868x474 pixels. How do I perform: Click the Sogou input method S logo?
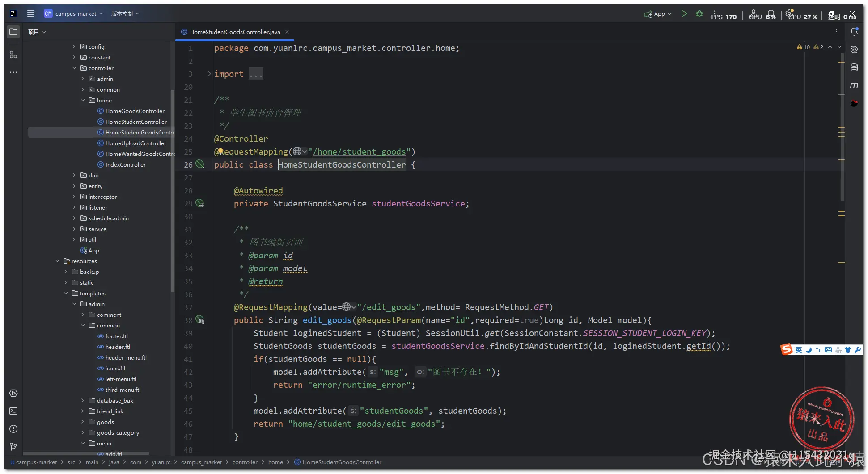coord(787,349)
